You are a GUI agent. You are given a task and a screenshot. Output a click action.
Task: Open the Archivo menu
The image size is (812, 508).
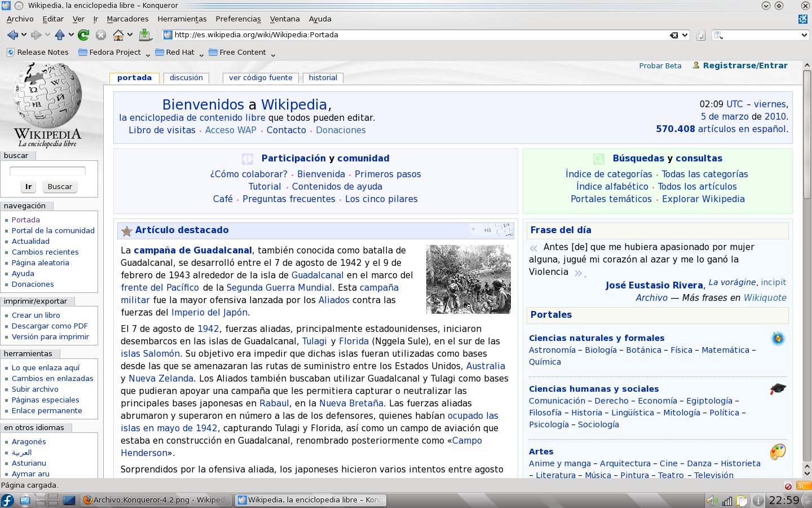pyautogui.click(x=20, y=19)
